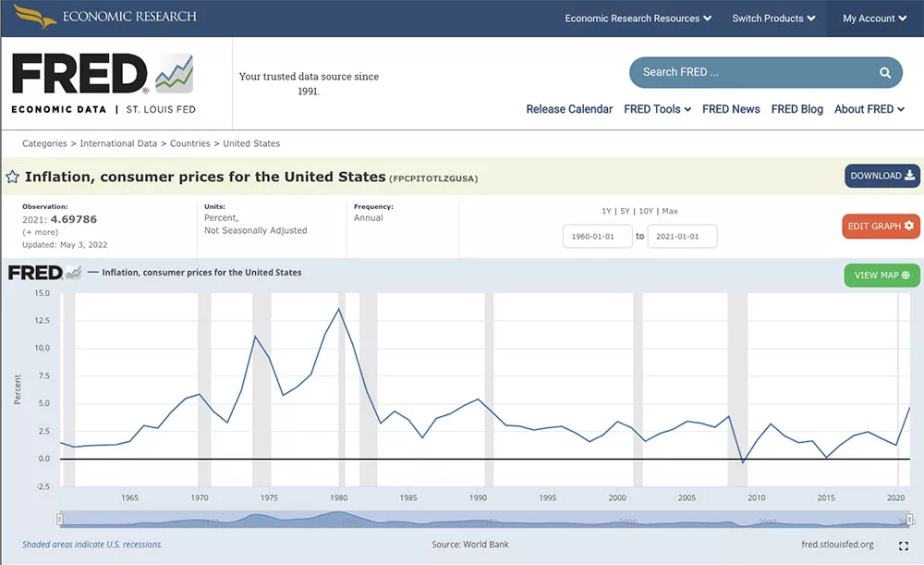The height and width of the screenshot is (565, 924).
Task: Select the 10Y date range
Action: (646, 211)
